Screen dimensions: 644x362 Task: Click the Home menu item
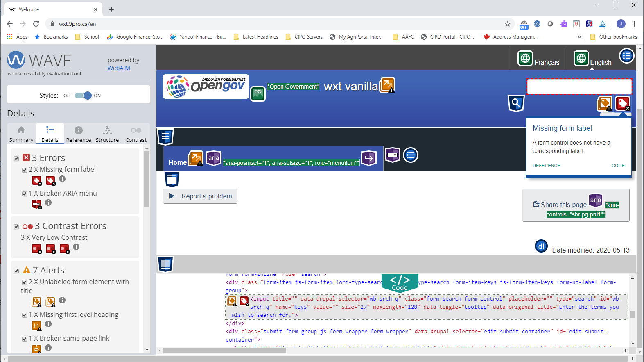point(178,162)
